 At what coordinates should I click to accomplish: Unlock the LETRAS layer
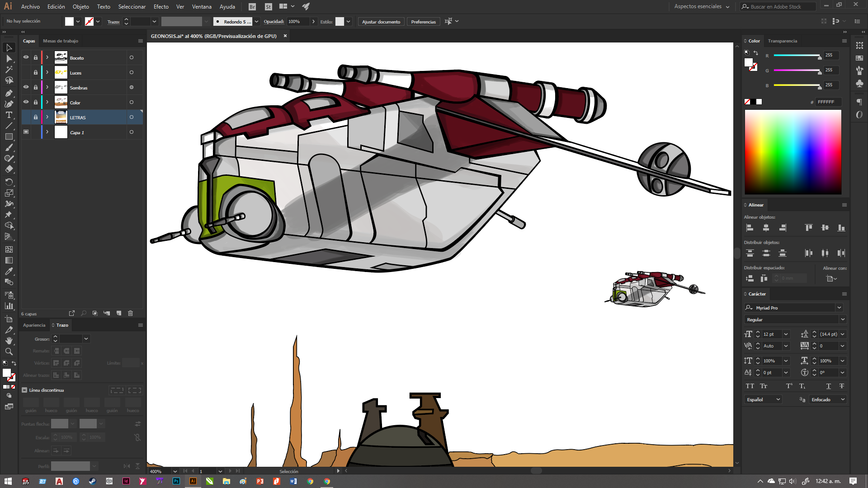click(x=36, y=117)
